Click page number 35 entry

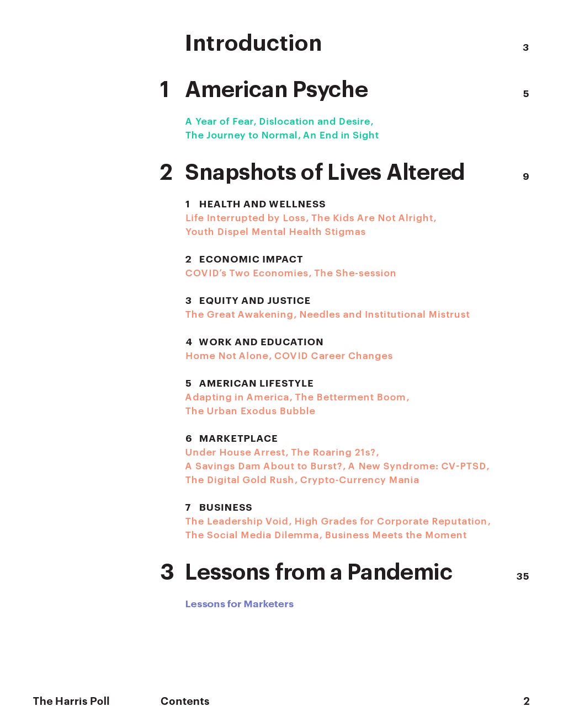(522, 576)
